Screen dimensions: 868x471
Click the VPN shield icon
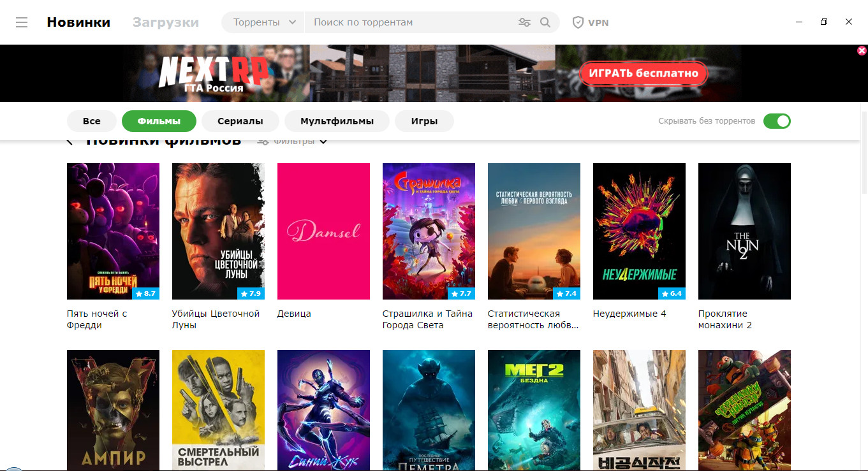click(578, 22)
